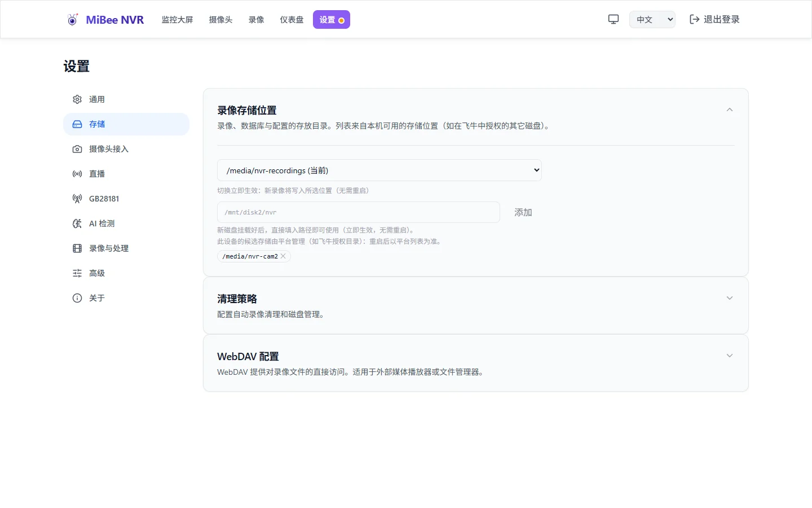Click the broadcast icon beside 直播
812x508 pixels.
click(77, 174)
